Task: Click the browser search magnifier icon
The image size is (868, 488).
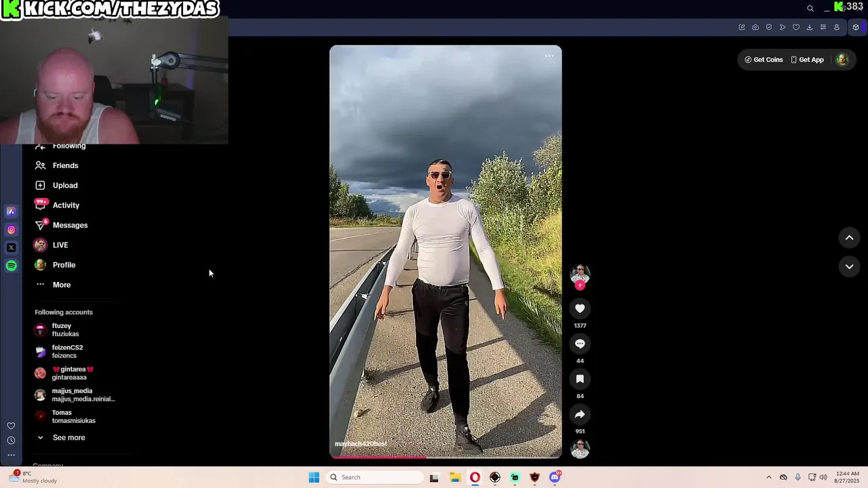Action: [810, 8]
